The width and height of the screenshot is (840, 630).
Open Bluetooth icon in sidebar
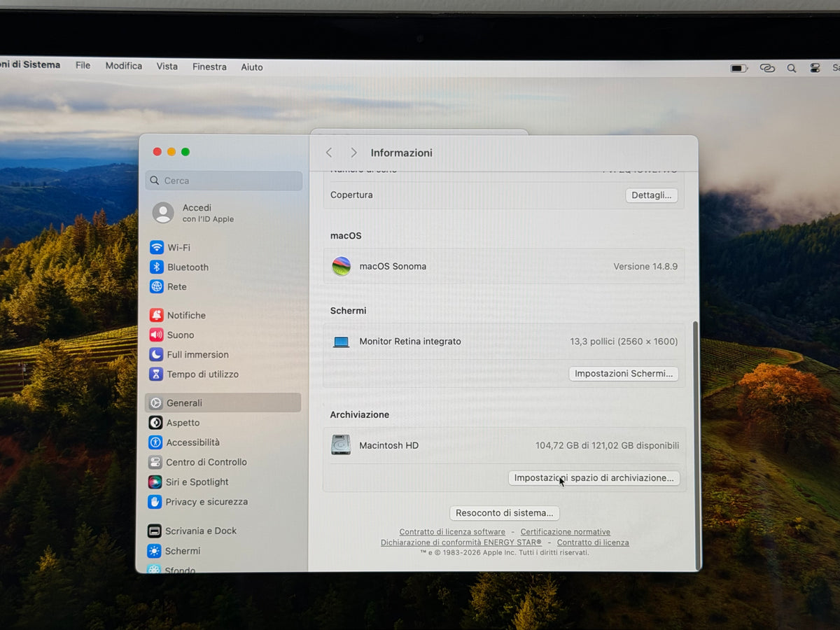click(x=157, y=267)
